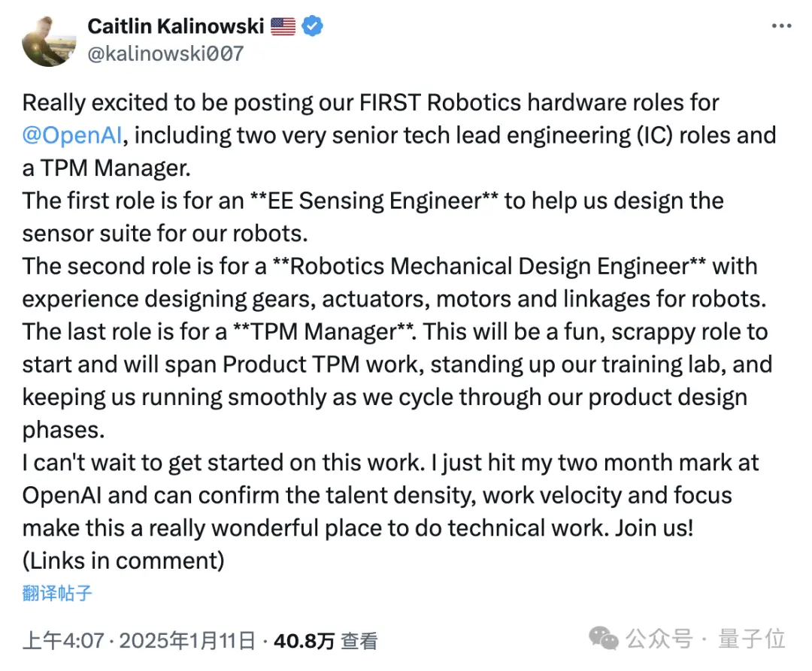Open Caitlin Kalinowski's profile avatar
This screenshot has height=671, width=812.
click(x=49, y=41)
